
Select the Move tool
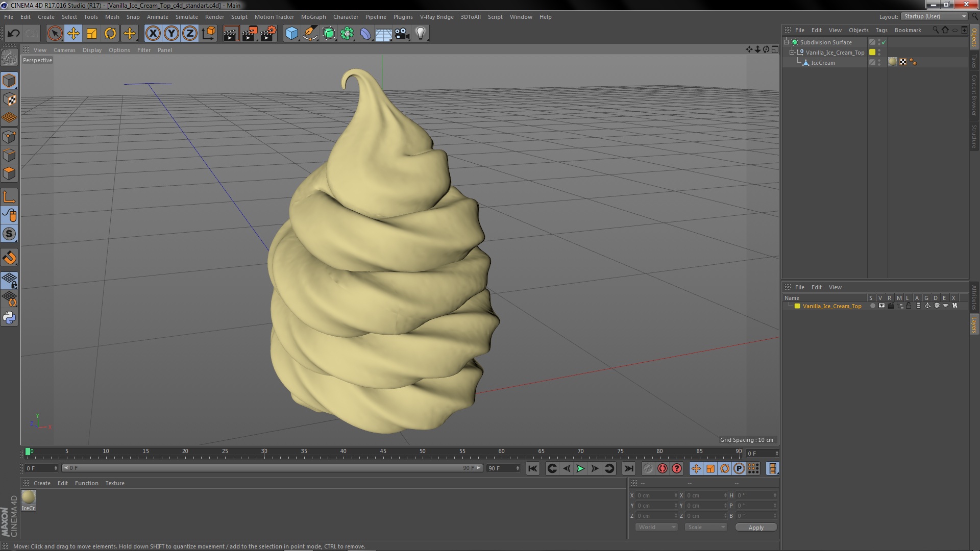tap(73, 34)
